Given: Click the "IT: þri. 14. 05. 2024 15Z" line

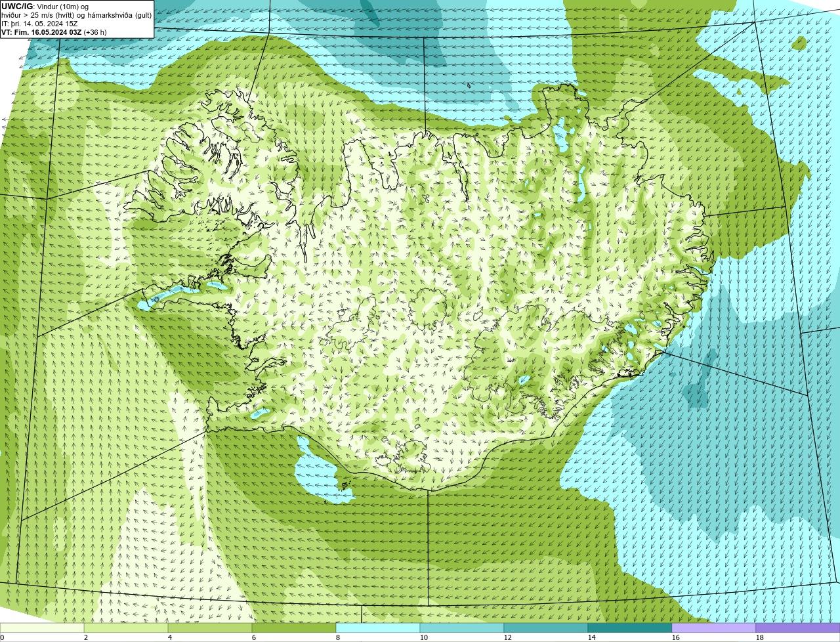Looking at the screenshot, I should (39, 24).
